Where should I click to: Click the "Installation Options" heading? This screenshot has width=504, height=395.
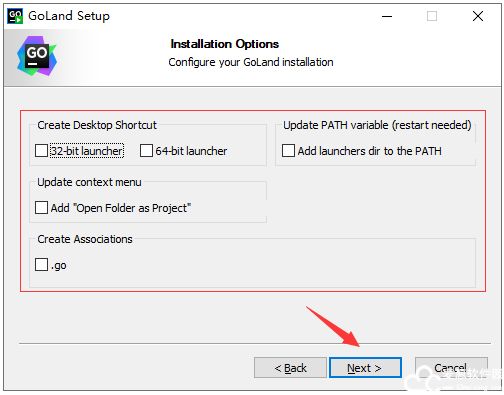pyautogui.click(x=225, y=44)
